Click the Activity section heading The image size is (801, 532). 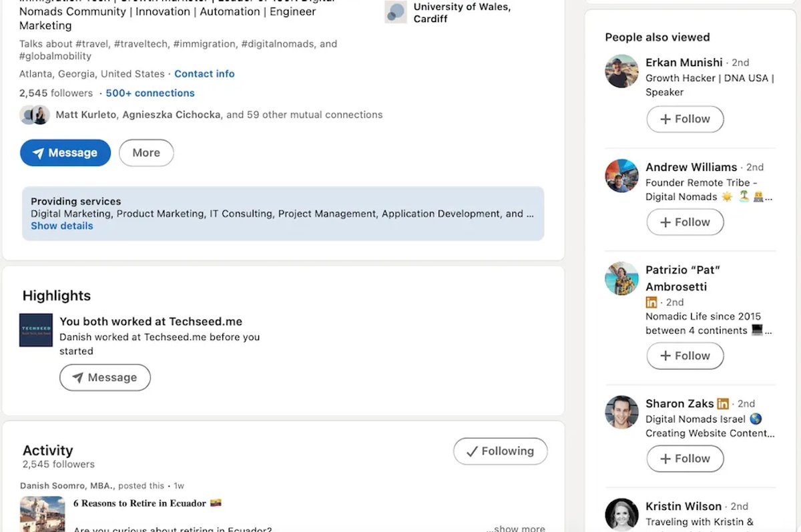click(x=47, y=451)
